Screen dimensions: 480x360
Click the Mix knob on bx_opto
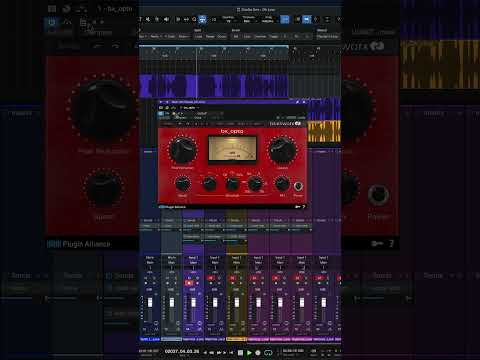(x=282, y=184)
